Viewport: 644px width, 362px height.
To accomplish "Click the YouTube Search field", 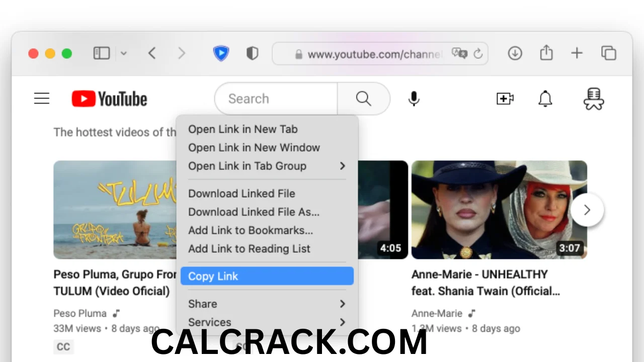I will tap(276, 99).
